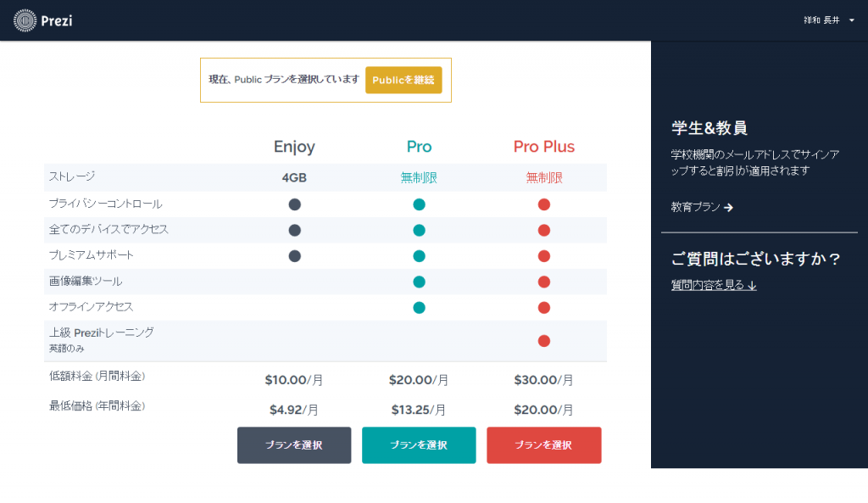This screenshot has height=503, width=868.
Task: Click the 最低価格 (年間料金) label
Action: (97, 406)
